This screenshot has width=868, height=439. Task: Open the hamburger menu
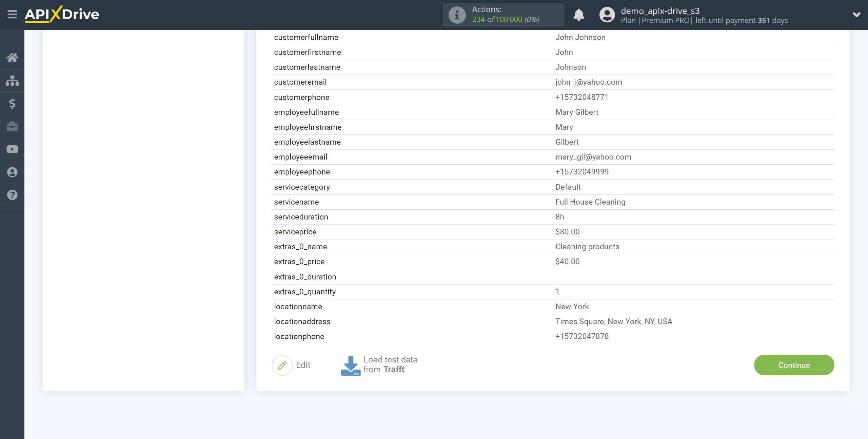[x=12, y=15]
